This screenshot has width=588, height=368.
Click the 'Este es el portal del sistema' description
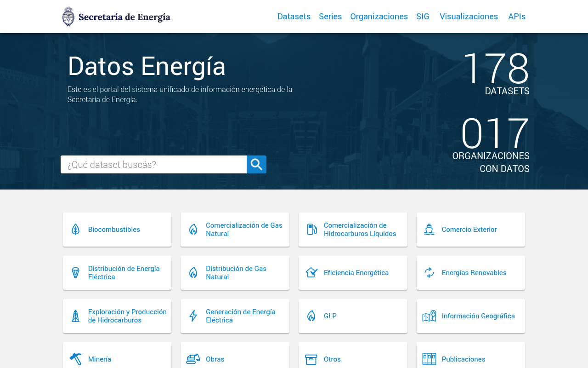pyautogui.click(x=180, y=94)
